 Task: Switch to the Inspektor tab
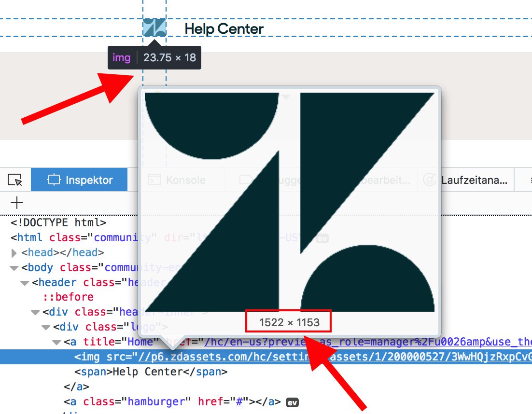(x=79, y=179)
